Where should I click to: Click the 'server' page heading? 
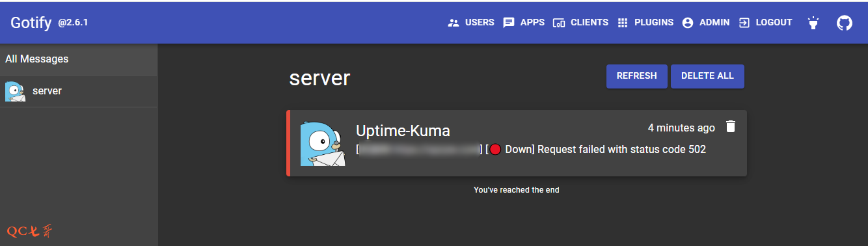319,78
